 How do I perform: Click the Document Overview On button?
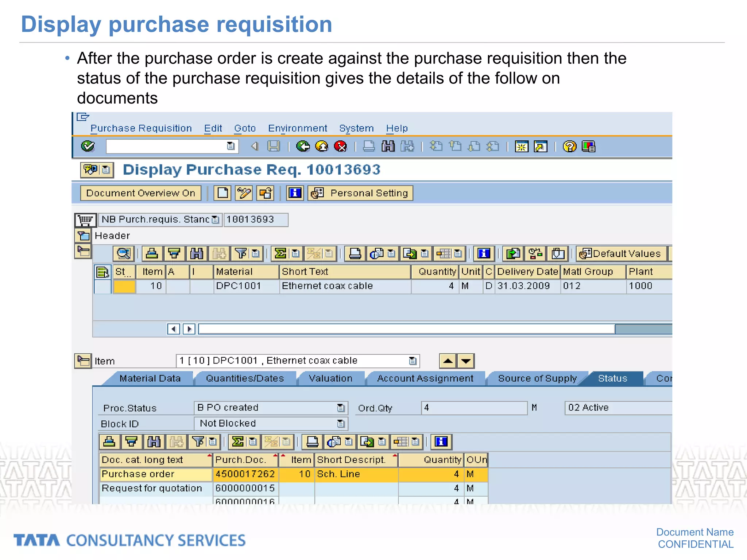(x=141, y=193)
